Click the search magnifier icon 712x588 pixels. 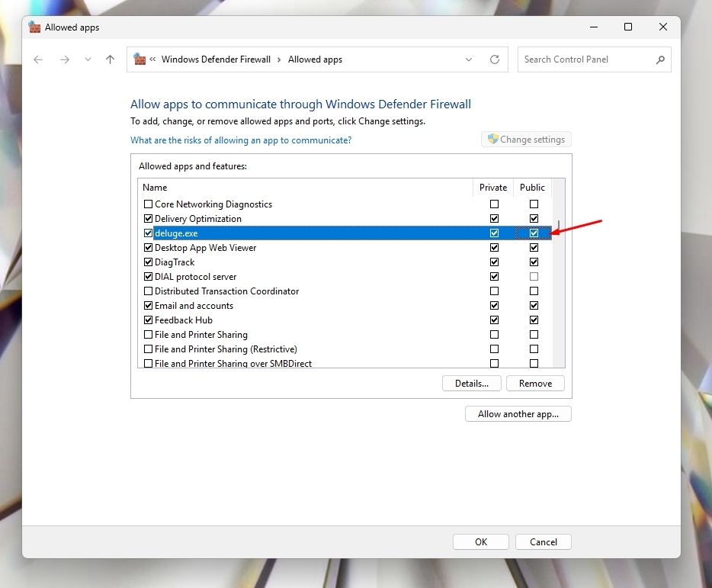tap(660, 59)
